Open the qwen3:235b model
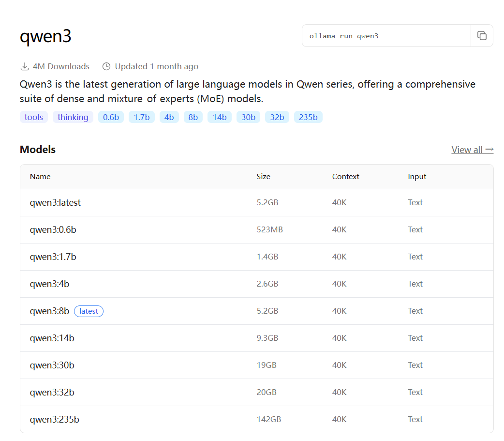This screenshot has width=504, height=441. tap(54, 419)
